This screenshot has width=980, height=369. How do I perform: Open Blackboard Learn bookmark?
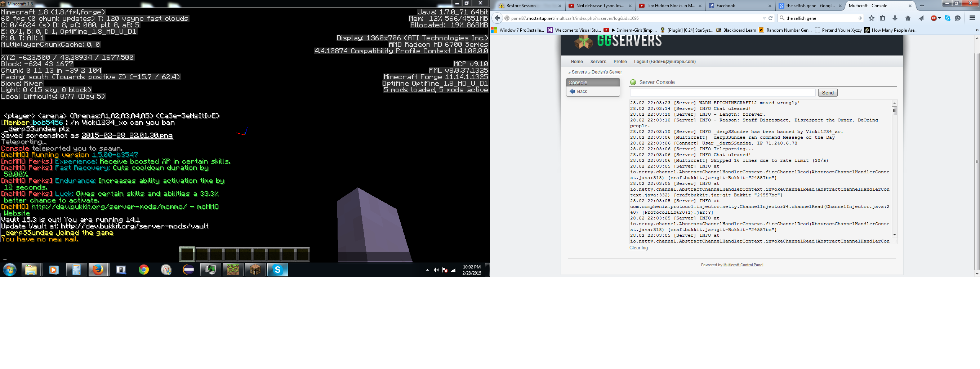736,30
